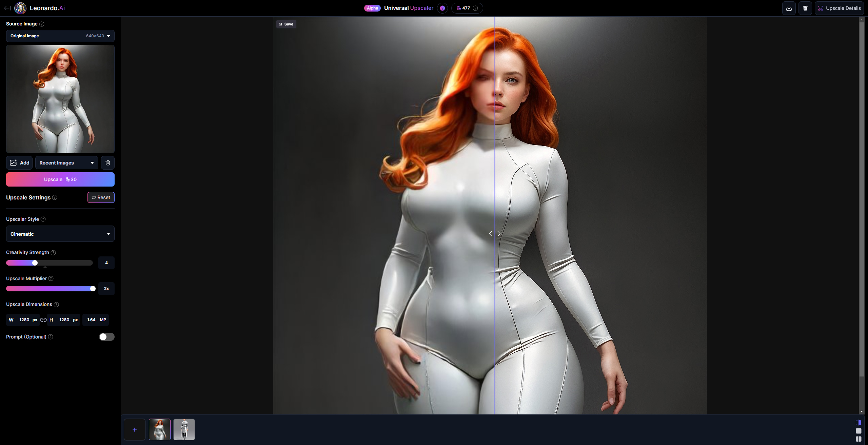Click the trash icon in top header

[805, 8]
